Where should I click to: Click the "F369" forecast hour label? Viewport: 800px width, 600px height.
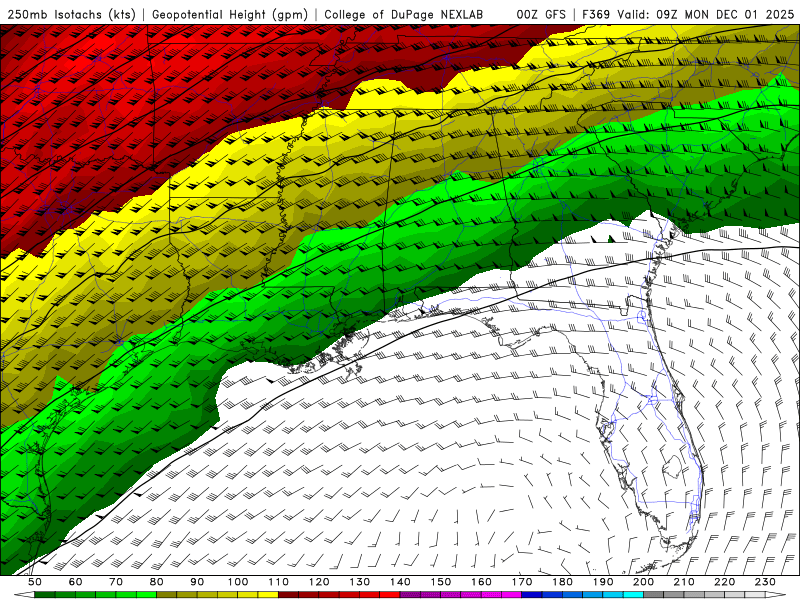[x=596, y=15]
